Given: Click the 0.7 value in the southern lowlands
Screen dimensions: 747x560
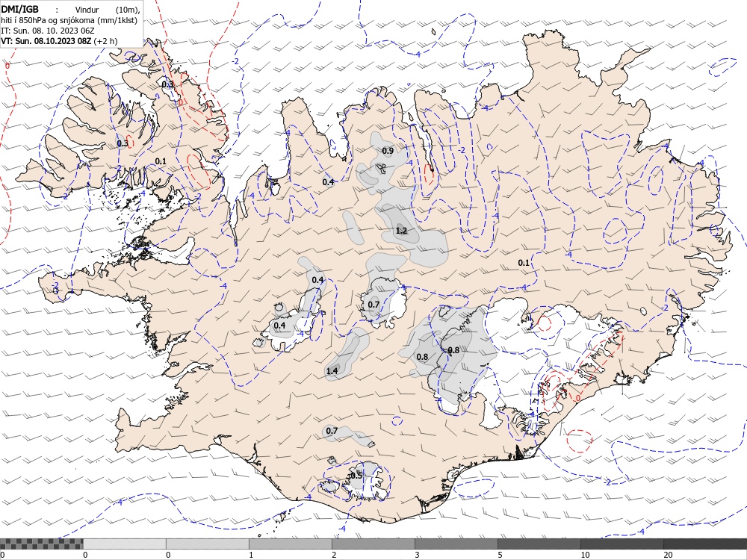Looking at the screenshot, I should (x=332, y=431).
